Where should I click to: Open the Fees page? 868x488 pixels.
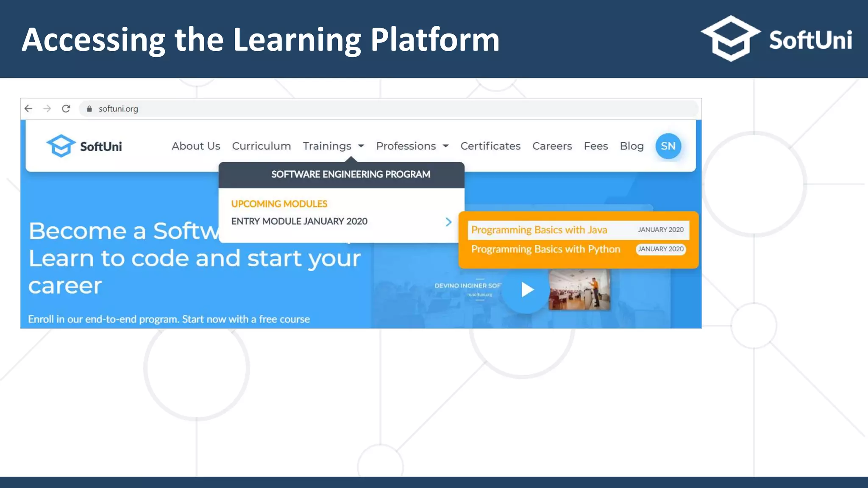coord(596,146)
